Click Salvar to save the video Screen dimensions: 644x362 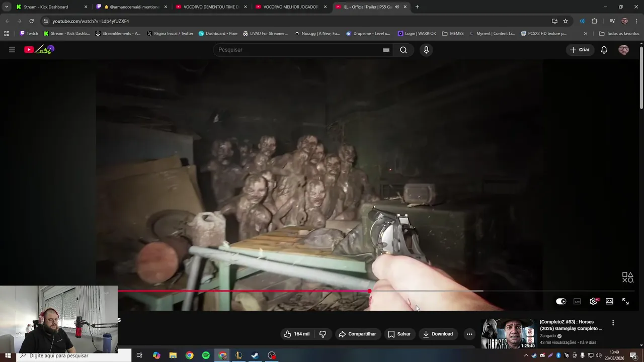(x=399, y=334)
